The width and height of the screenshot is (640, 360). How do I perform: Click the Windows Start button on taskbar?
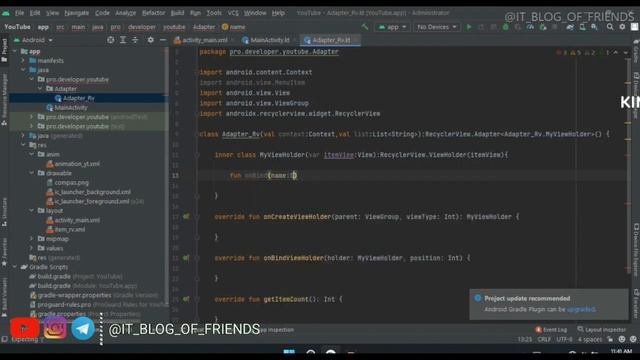tap(289, 353)
